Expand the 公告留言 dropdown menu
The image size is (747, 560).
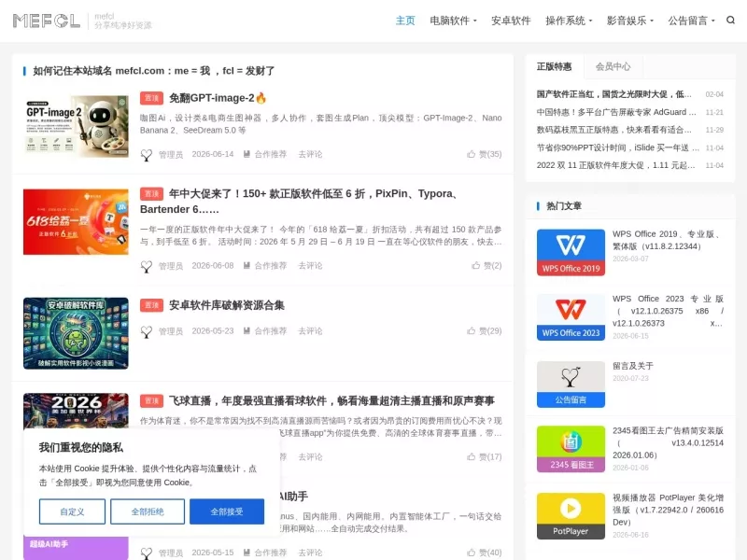(692, 21)
